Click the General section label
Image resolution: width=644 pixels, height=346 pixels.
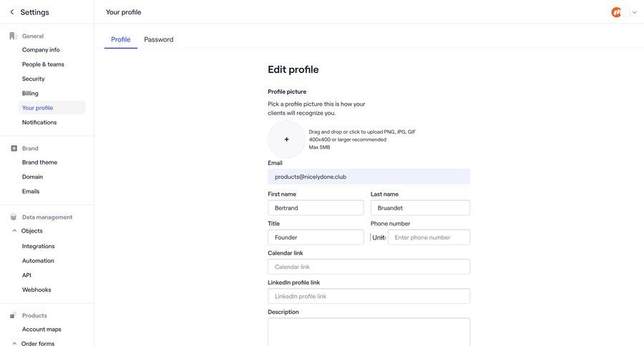pyautogui.click(x=33, y=36)
